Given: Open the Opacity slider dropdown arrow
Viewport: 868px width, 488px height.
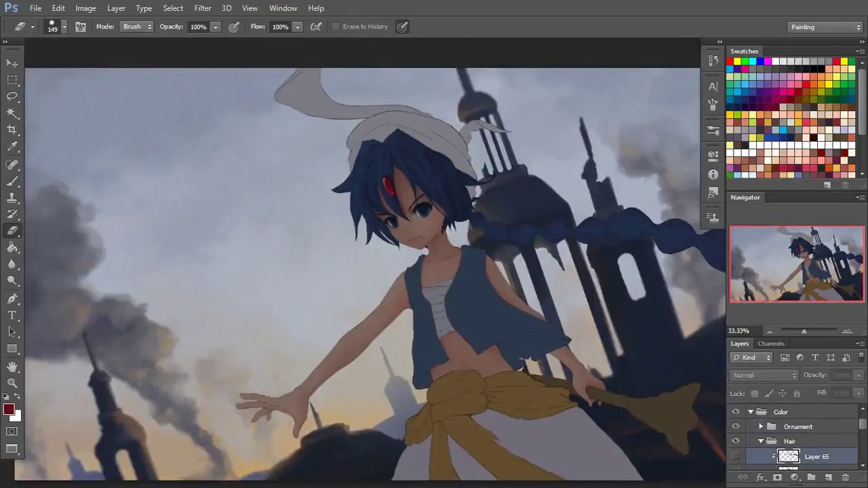Looking at the screenshot, I should [x=215, y=27].
